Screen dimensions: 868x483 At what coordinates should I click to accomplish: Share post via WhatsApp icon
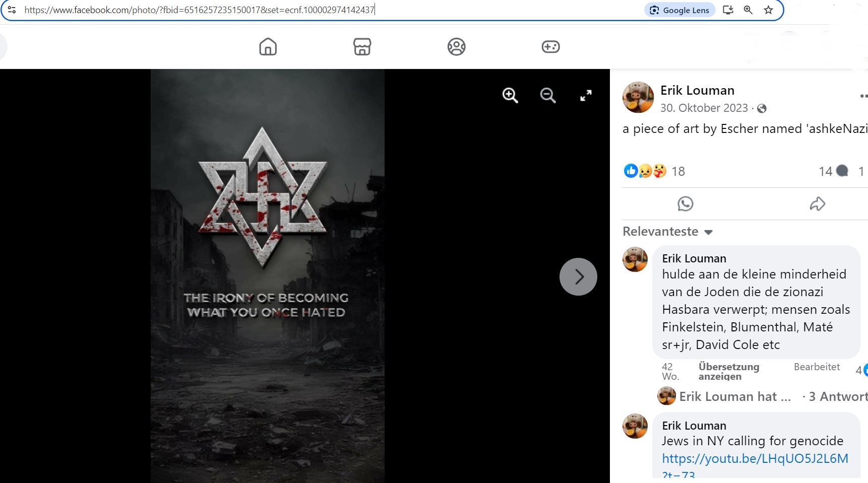[685, 203]
